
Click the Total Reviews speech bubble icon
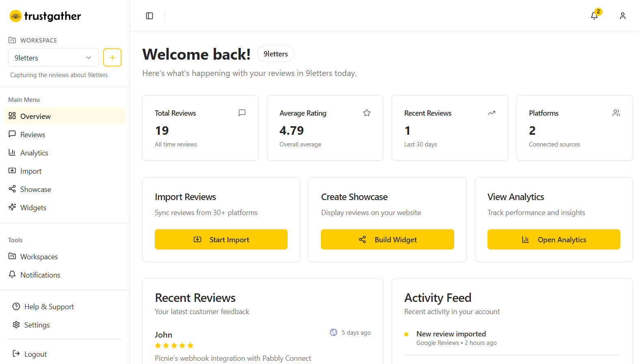(242, 113)
